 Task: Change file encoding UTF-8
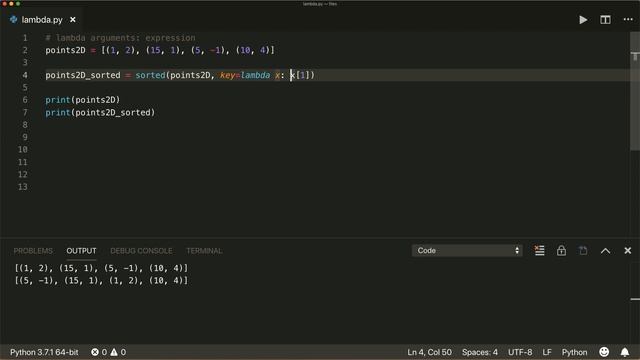pos(520,352)
